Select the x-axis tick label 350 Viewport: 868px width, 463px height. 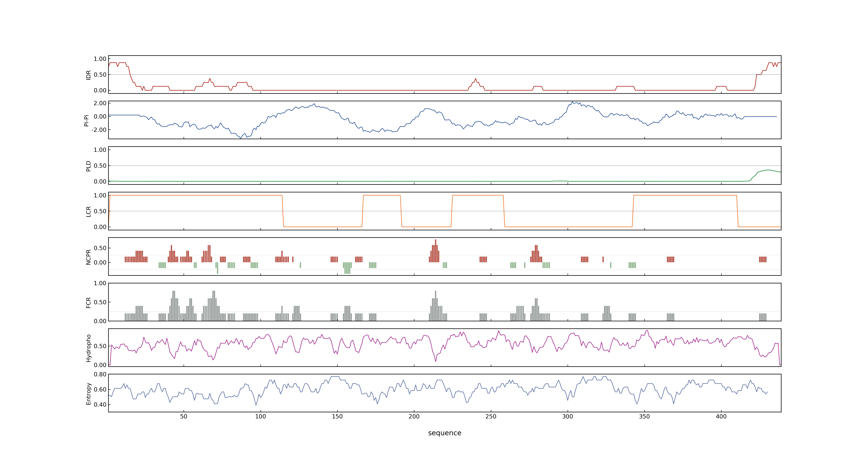645,416
